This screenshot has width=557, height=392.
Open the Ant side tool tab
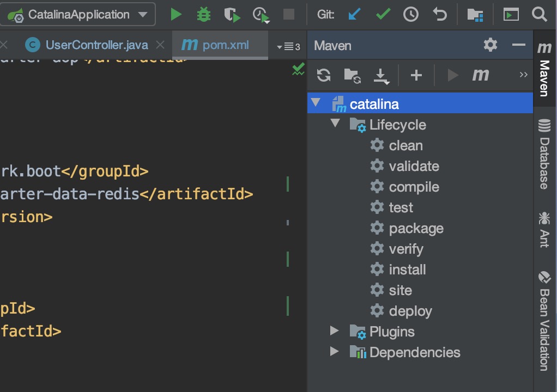pos(544,230)
